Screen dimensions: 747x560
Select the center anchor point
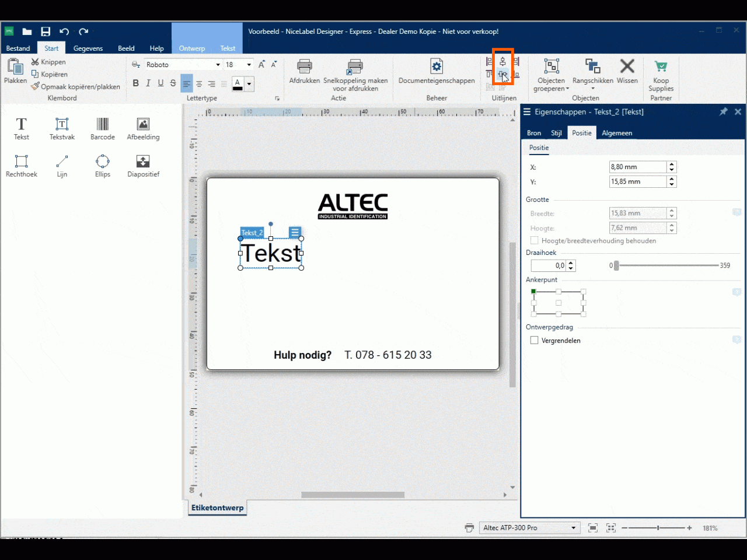pos(558,303)
